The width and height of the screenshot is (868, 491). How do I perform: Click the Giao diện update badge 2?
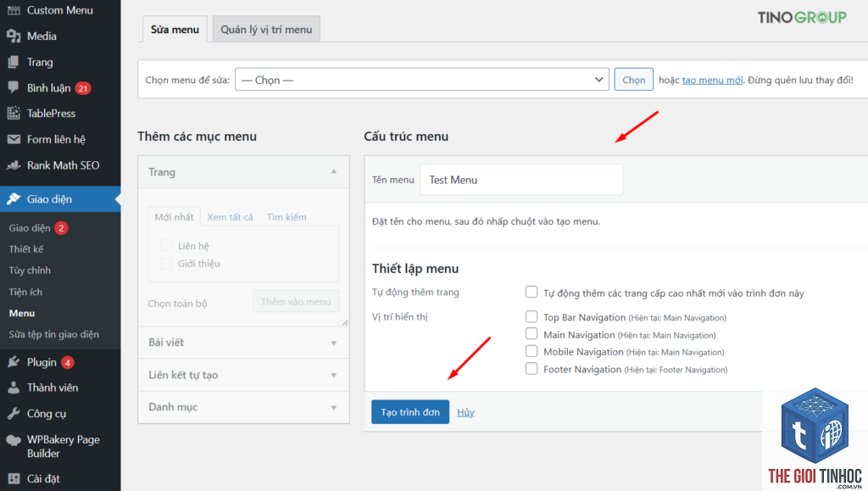click(x=61, y=228)
